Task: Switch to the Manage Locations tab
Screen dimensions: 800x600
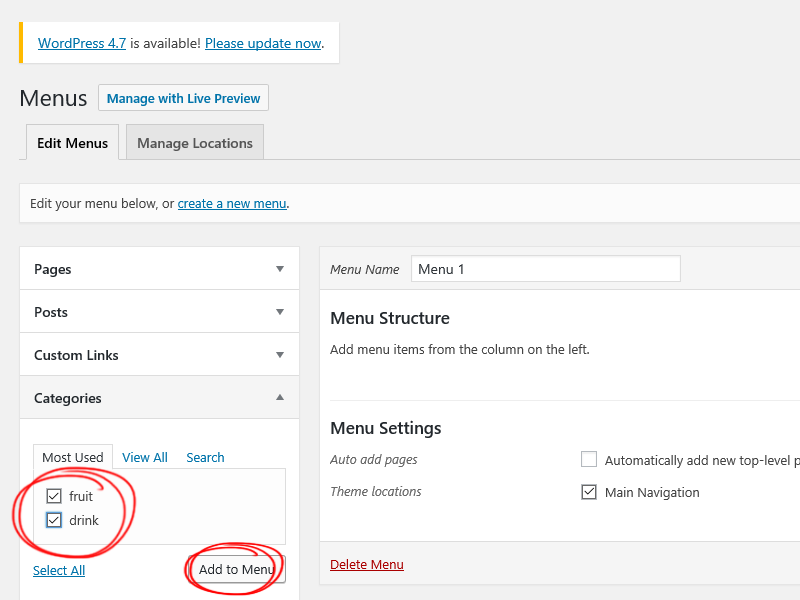Action: click(195, 143)
